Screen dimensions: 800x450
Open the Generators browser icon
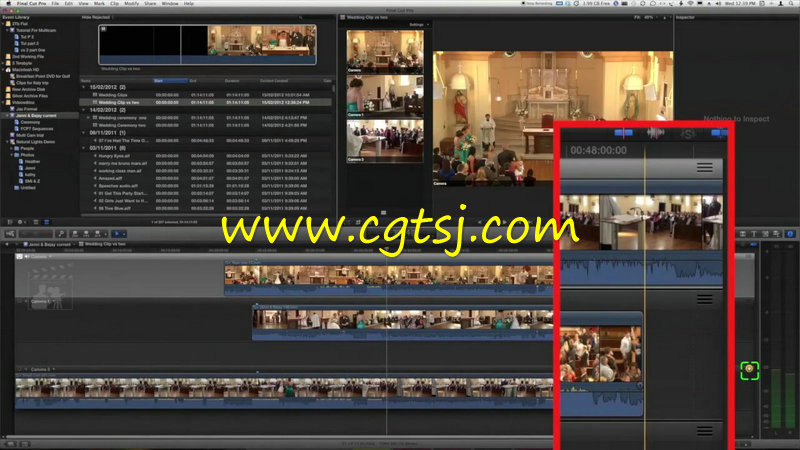[x=765, y=234]
